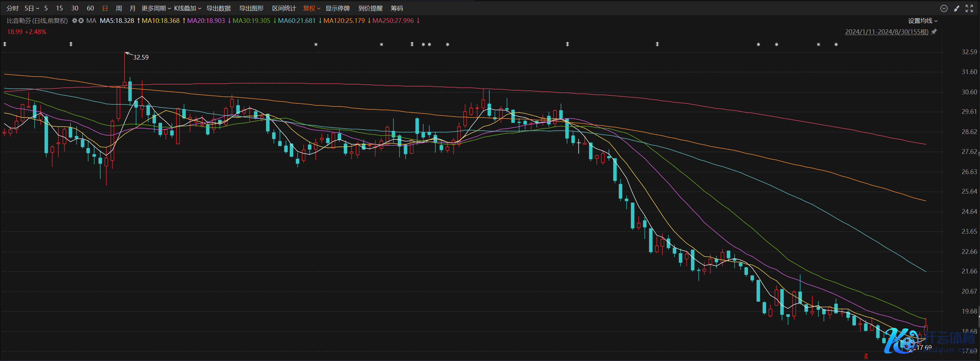980x361 pixels.
Task: Click the 27.62 price axis label
Action: pos(969,152)
